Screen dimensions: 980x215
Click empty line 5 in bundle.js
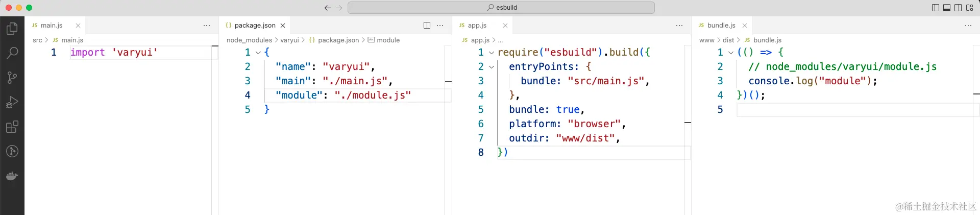(855, 109)
